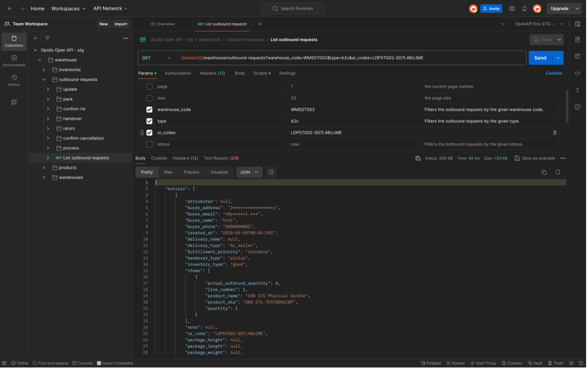Screen dimensions: 588x369
Task: Copy the response body with the copy icon
Action: click(546, 173)
